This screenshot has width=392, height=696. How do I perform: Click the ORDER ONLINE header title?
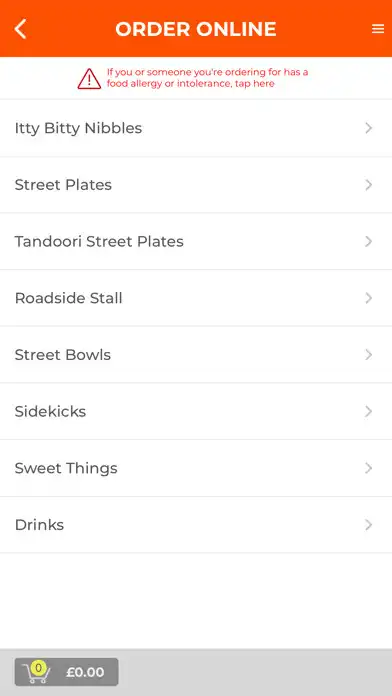196,29
